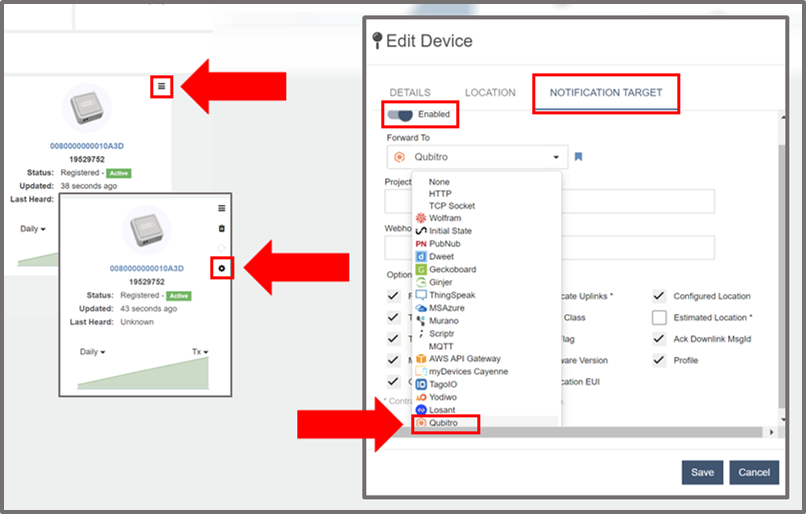Image resolution: width=806 pixels, height=514 pixels.
Task: Select MQTT in the Forward To list
Action: coord(441,346)
